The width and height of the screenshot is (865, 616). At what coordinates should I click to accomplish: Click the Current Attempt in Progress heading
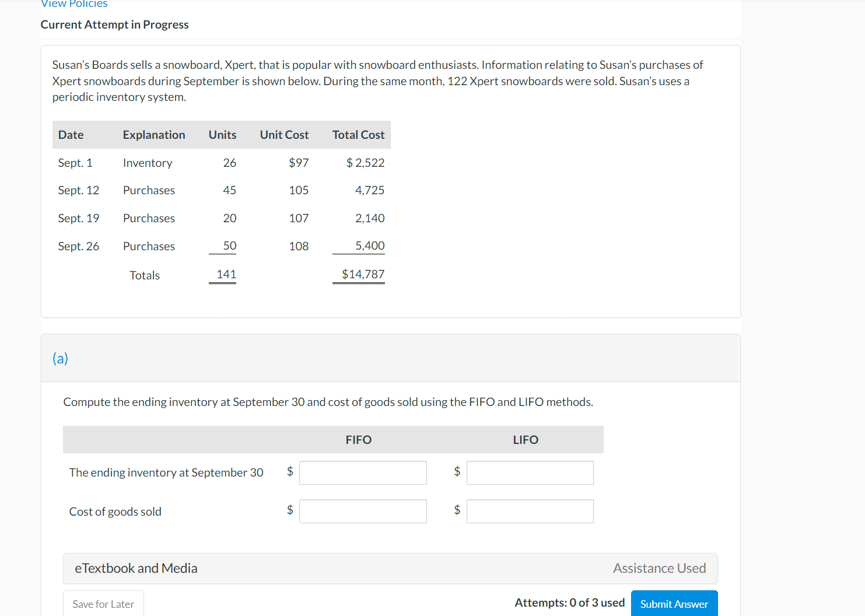pos(114,24)
